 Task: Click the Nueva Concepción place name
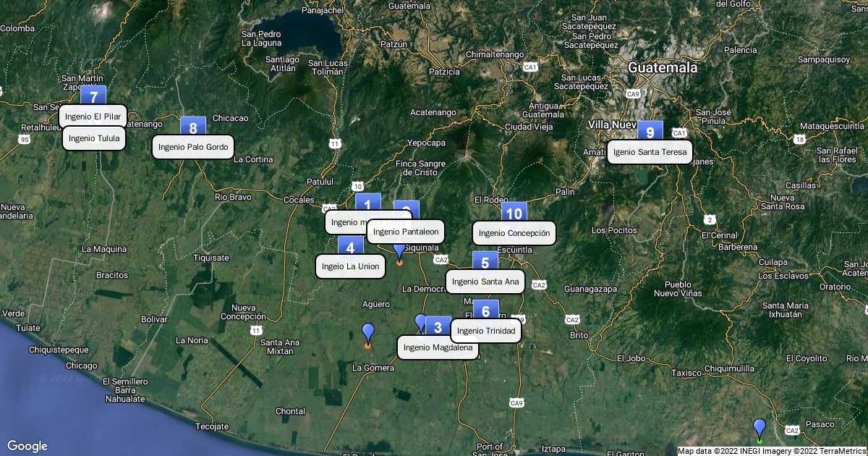click(243, 312)
